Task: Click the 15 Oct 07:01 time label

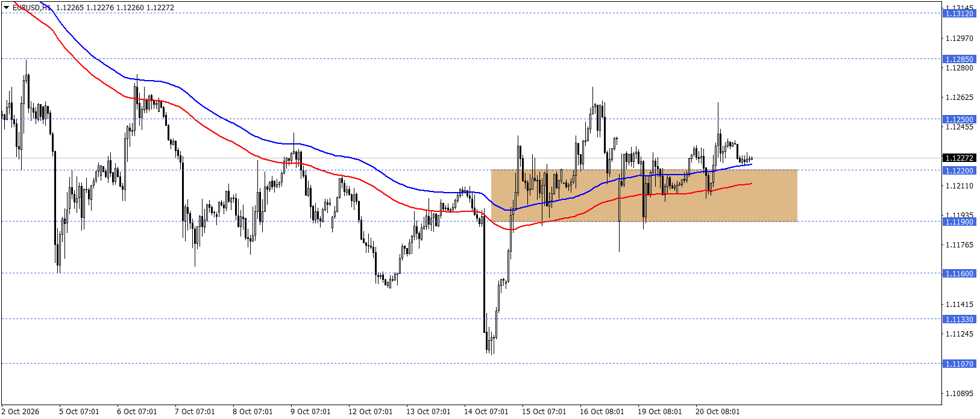Action: (x=544, y=411)
